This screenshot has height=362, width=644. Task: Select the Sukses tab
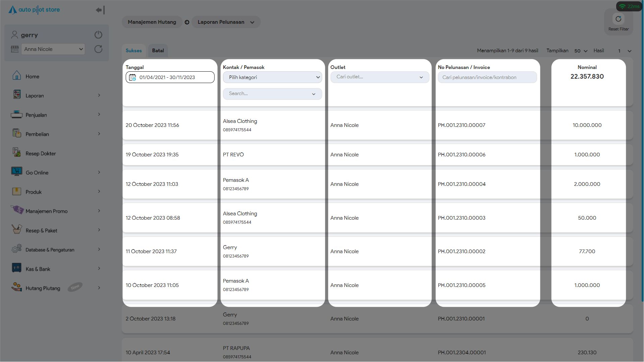click(133, 51)
